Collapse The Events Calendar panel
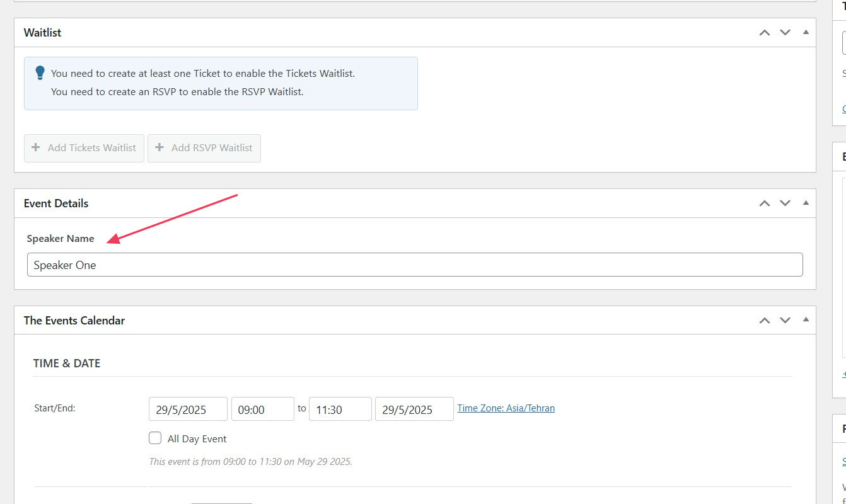 click(806, 320)
